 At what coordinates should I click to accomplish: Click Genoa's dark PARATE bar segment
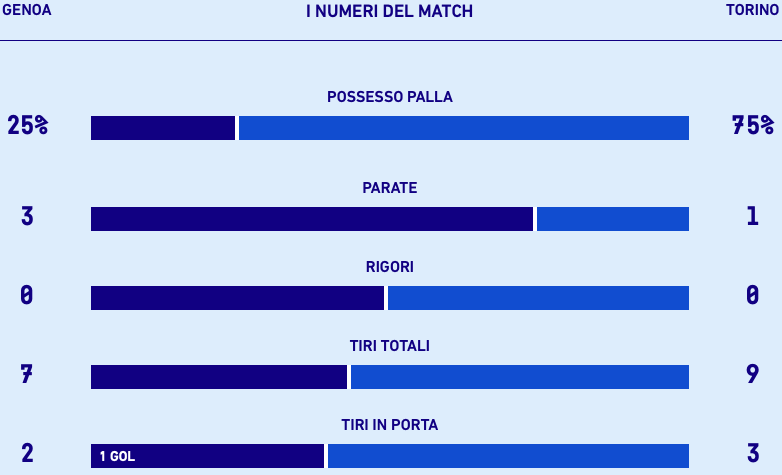tap(311, 219)
